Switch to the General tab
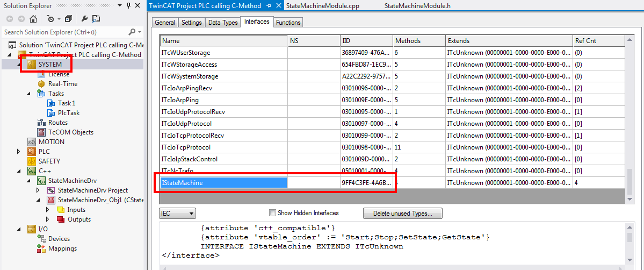 click(x=165, y=23)
